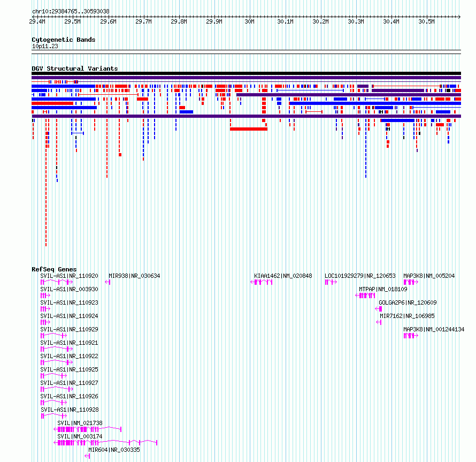Screen dimensions: 476x462
Task: Open MAP3K8|NM_005204 gene label
Action: click(x=429, y=276)
